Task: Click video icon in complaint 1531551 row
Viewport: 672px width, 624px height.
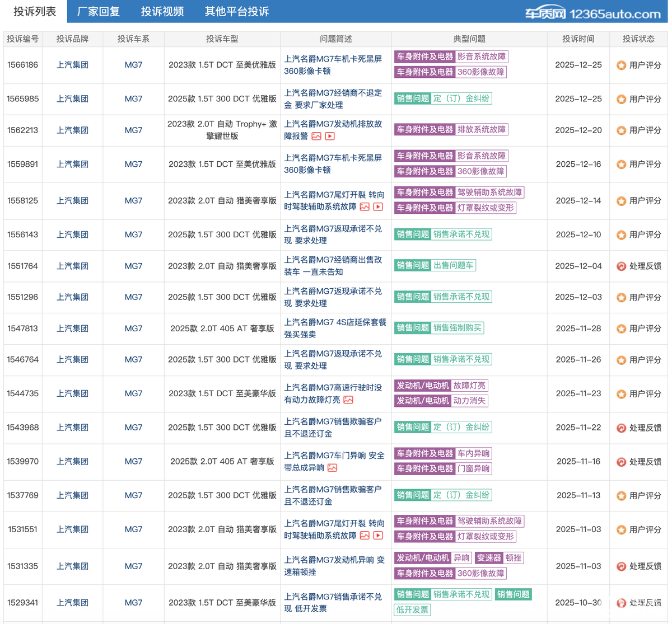Action: pos(378,536)
